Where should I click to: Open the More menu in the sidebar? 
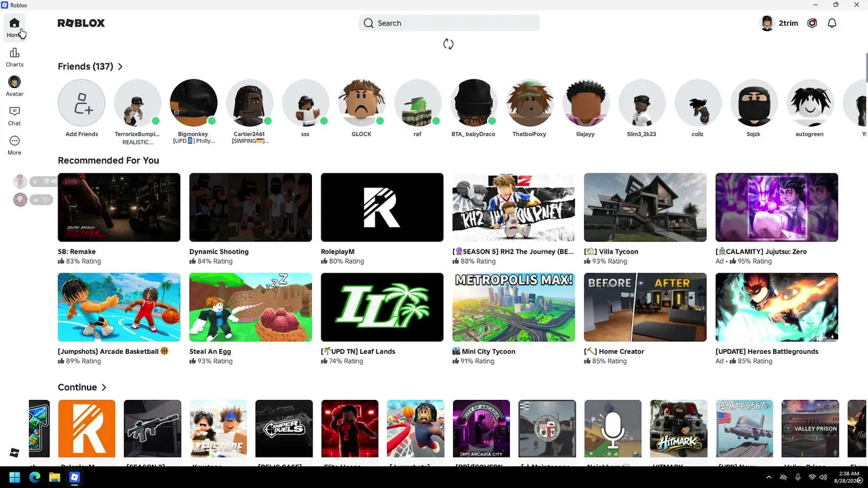point(14,145)
